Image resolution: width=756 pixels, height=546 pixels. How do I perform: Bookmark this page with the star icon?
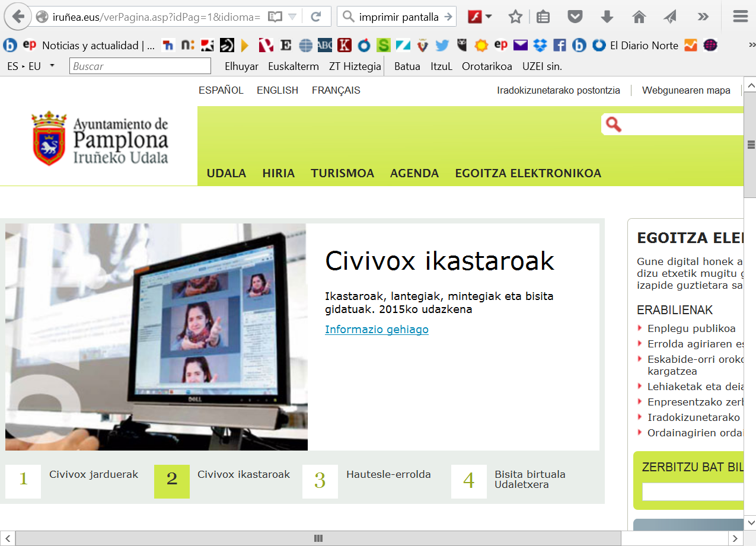[515, 17]
